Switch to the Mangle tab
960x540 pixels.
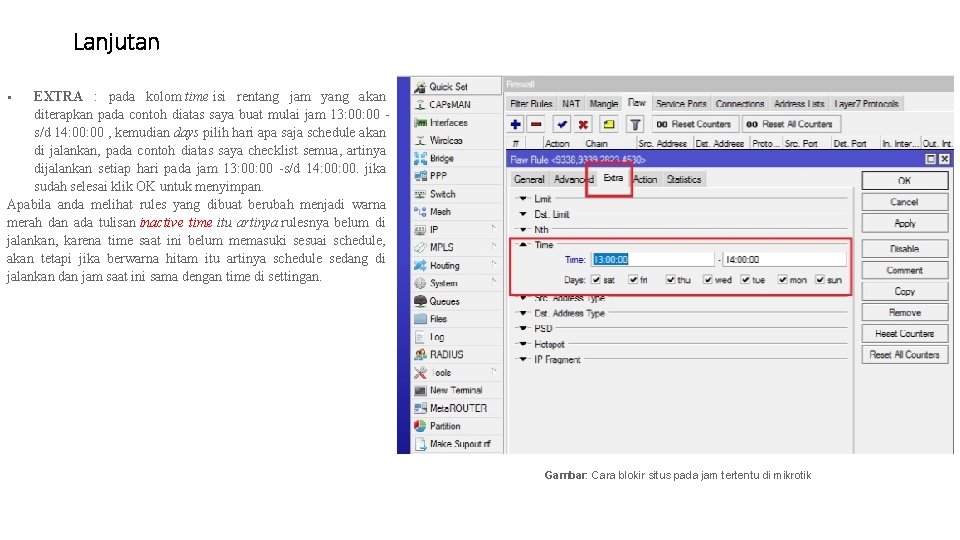click(604, 103)
